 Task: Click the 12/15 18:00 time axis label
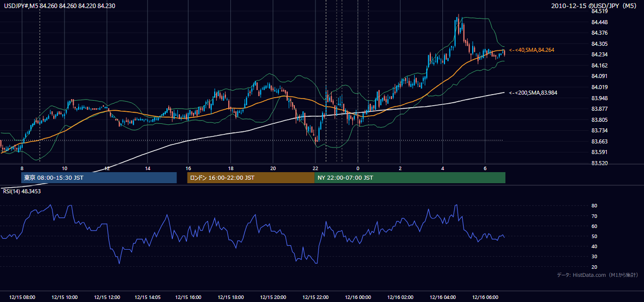232,297
